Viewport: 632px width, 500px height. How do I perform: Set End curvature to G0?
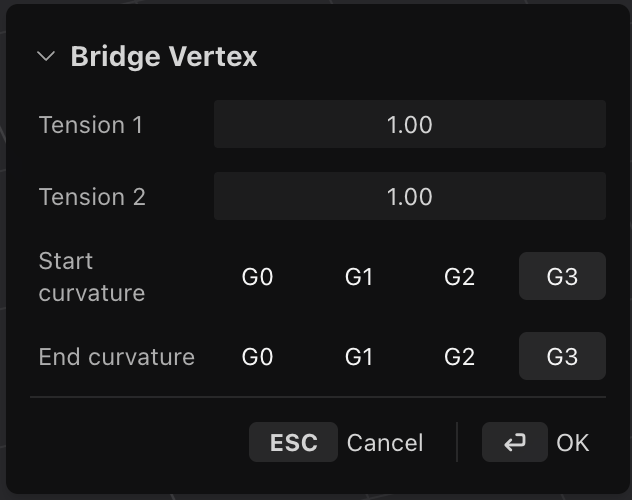coord(258,356)
